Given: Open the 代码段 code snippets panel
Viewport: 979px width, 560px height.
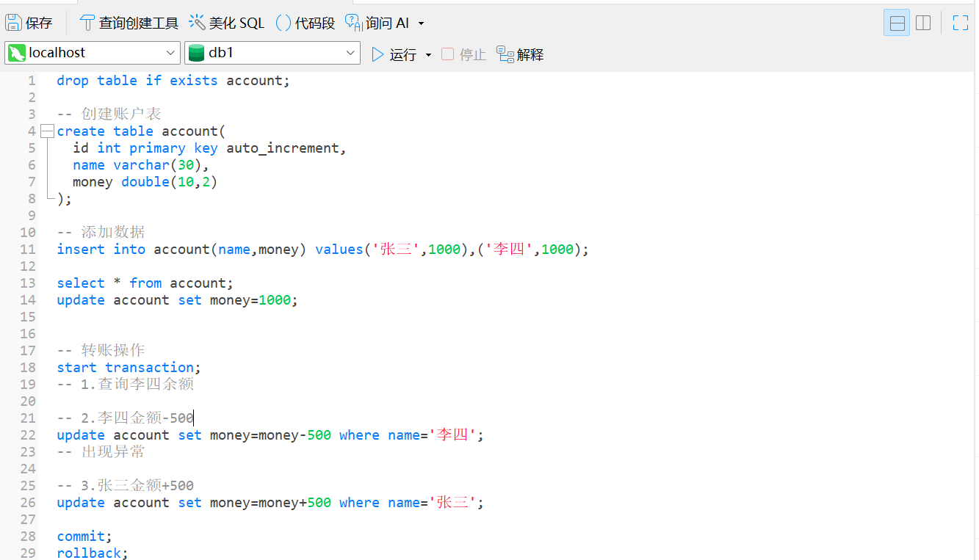Looking at the screenshot, I should point(306,23).
